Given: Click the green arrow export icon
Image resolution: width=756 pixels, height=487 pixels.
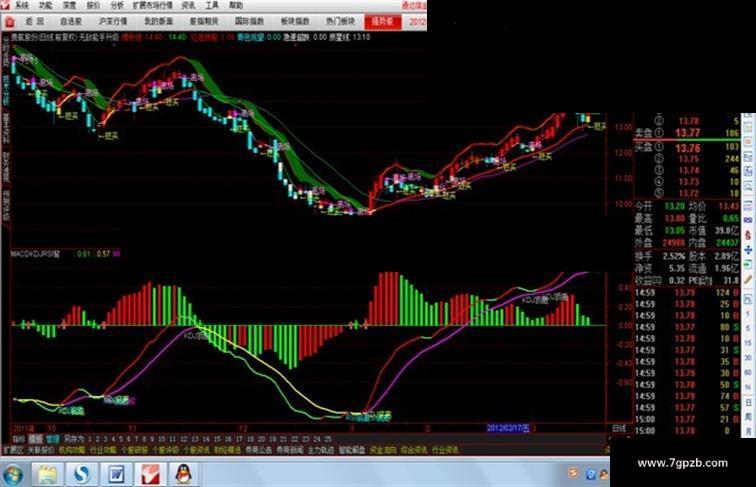Looking at the screenshot, I should pyautogui.click(x=748, y=265).
